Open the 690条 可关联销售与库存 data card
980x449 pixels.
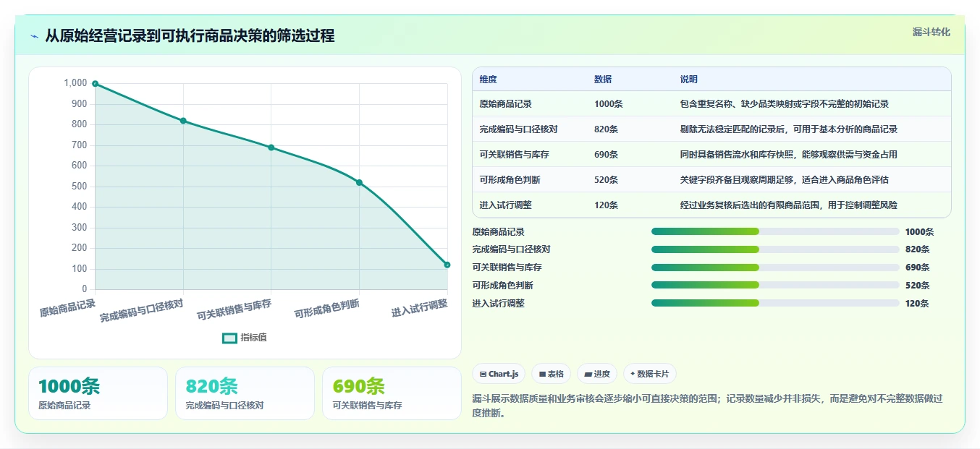coord(392,393)
